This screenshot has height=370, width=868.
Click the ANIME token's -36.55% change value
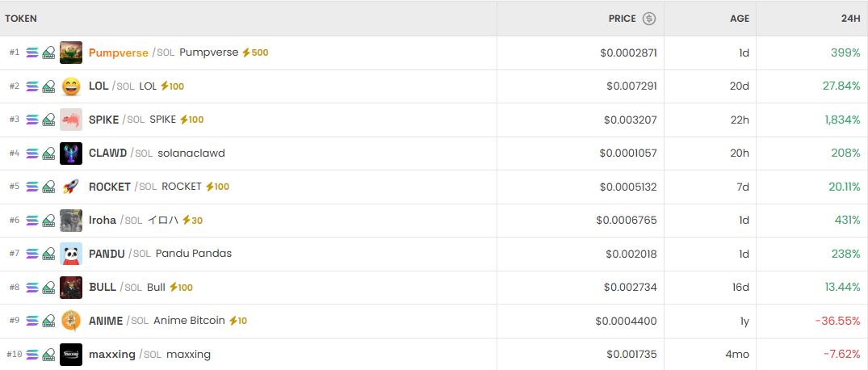click(x=837, y=321)
